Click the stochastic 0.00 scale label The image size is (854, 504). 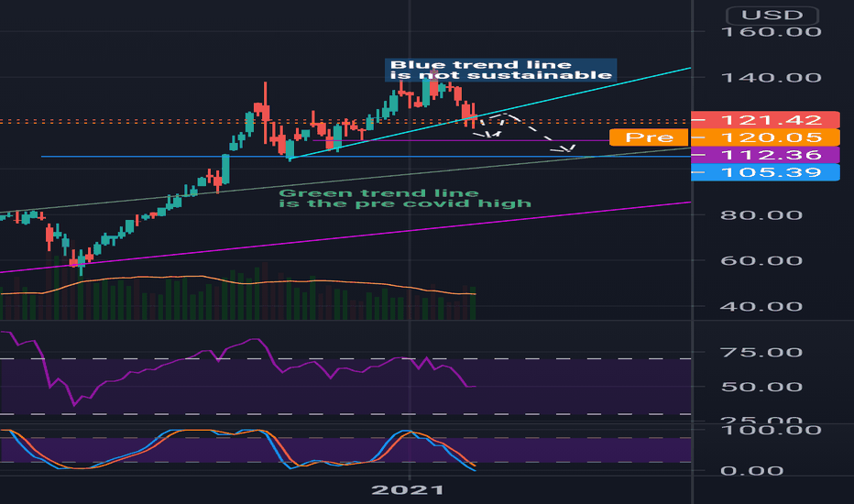(x=751, y=470)
